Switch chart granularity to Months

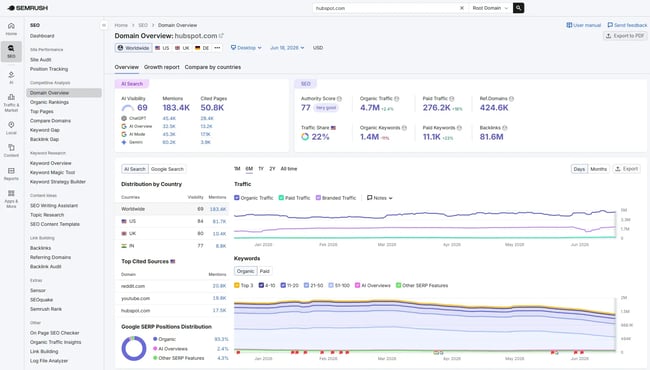pyautogui.click(x=598, y=169)
